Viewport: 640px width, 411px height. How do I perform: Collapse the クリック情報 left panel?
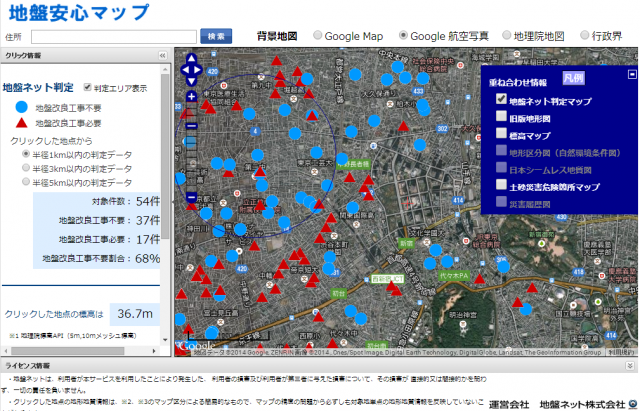[x=164, y=57]
